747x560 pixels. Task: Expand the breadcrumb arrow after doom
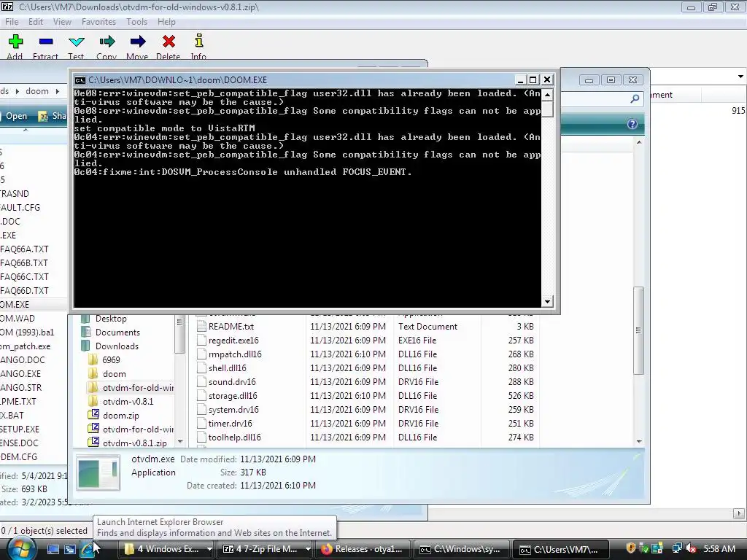pyautogui.click(x=58, y=91)
